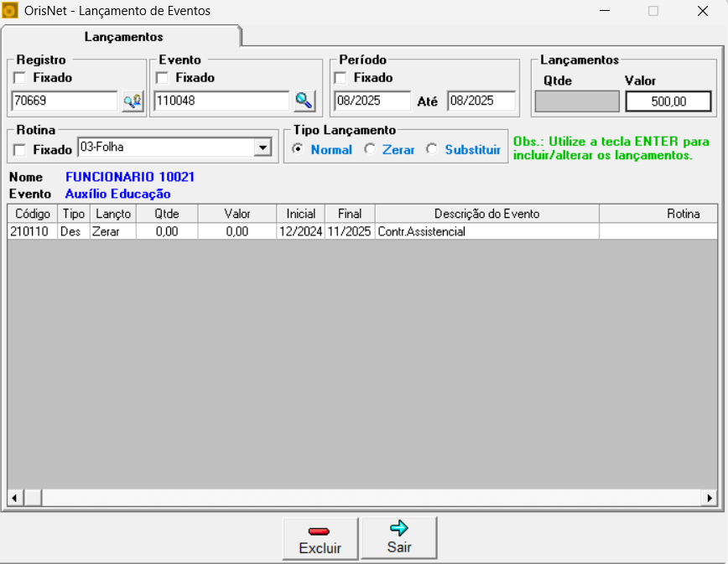The width and height of the screenshot is (728, 564).
Task: Click the Valor field showing 500,00
Action: pyautogui.click(x=668, y=101)
